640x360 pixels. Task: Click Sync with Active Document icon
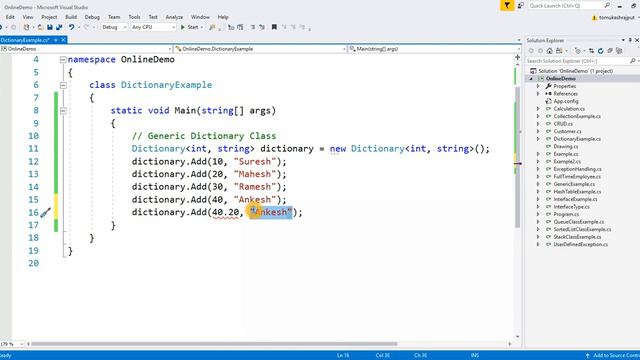591,51
